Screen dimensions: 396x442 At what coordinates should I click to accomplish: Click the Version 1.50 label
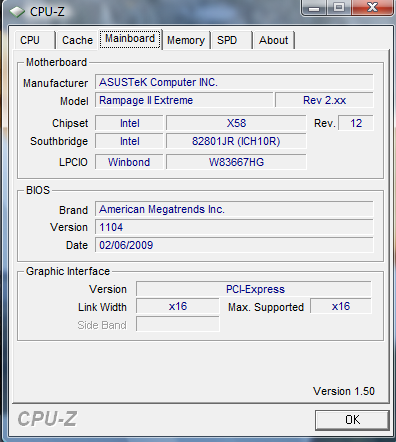(344, 391)
